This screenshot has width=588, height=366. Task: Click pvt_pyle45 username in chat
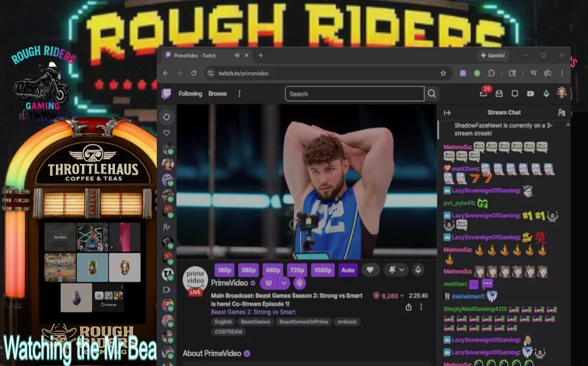459,203
